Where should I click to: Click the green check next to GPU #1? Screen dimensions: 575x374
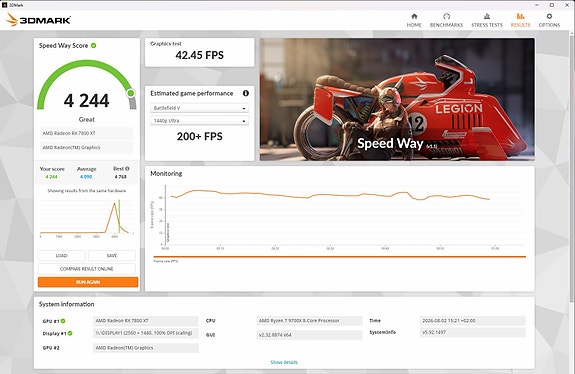[x=63, y=321]
